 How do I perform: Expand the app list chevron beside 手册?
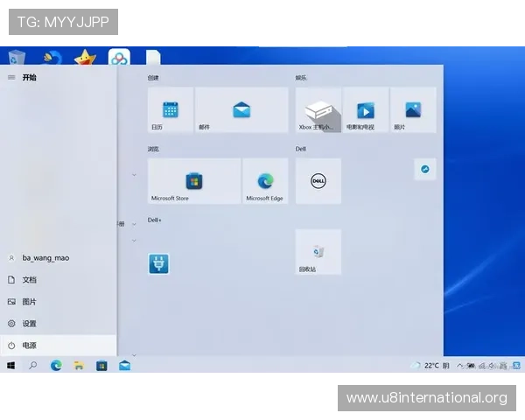click(134, 224)
